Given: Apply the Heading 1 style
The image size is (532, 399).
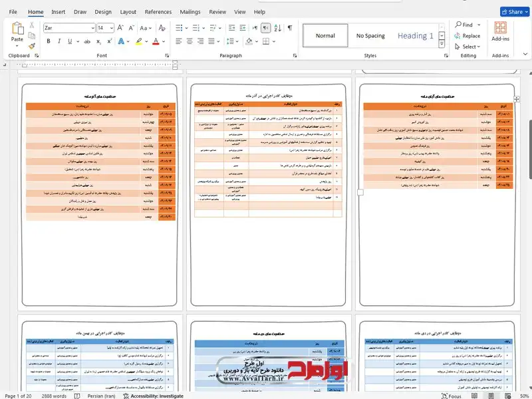Looking at the screenshot, I should (x=415, y=36).
